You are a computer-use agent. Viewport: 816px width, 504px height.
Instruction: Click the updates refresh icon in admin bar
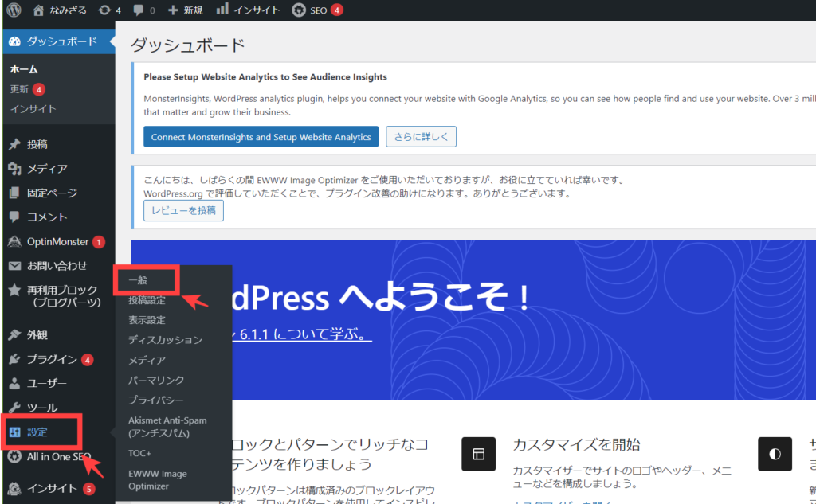pos(104,10)
